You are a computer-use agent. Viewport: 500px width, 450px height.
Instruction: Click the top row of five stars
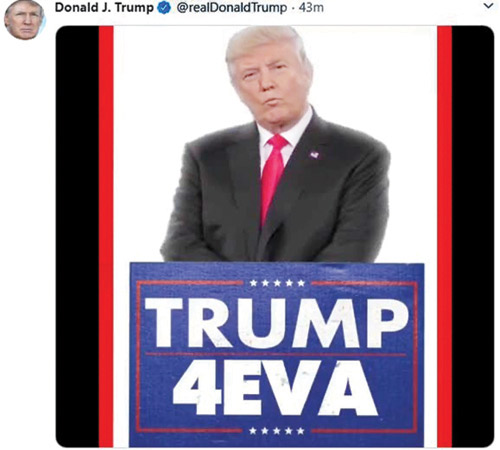pos(277,283)
